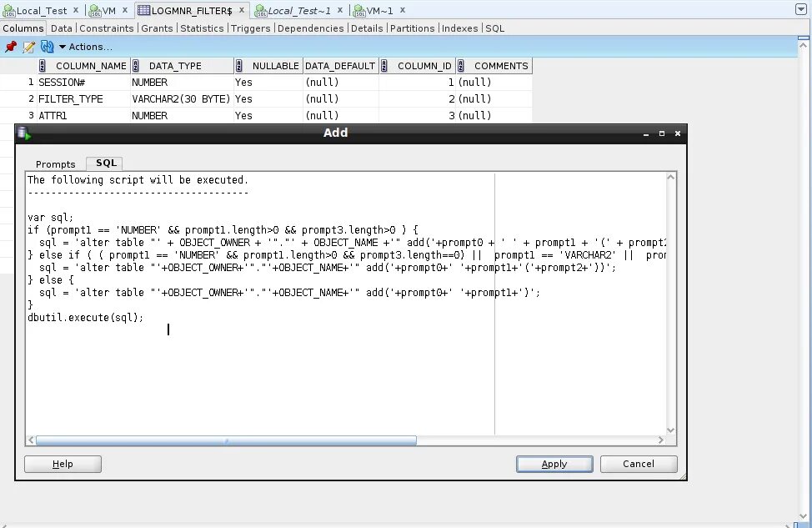Click the Local_Test tab icon
The image size is (812, 528).
point(9,10)
